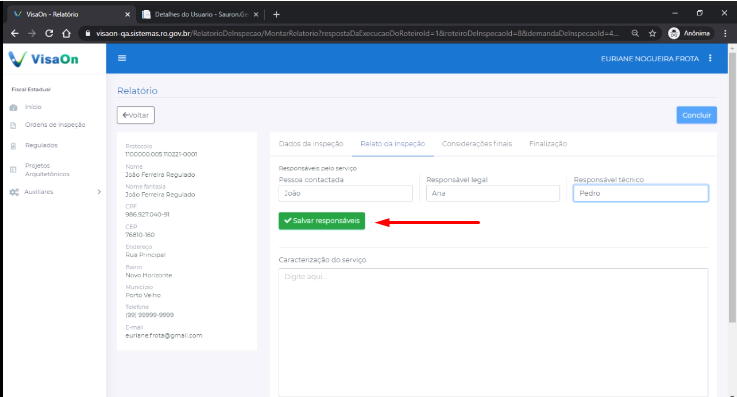Click the Ordens de Inspeção sidebar icon
737x397 pixels.
click(x=13, y=125)
